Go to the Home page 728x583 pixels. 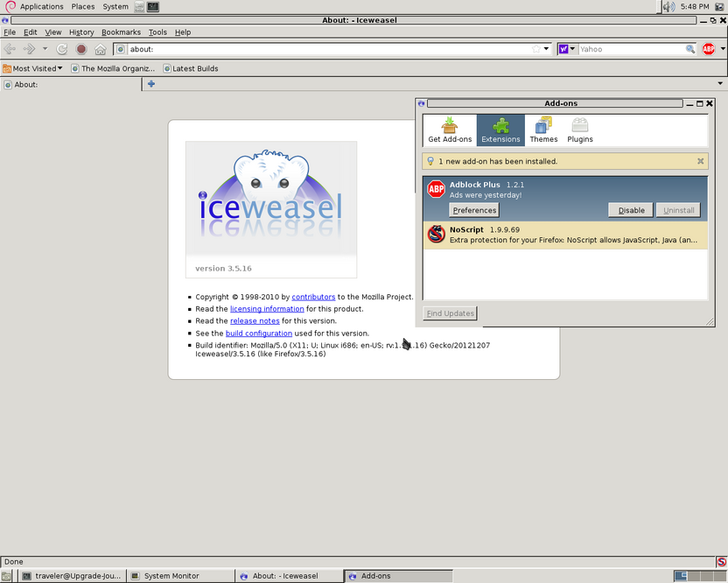click(x=101, y=49)
